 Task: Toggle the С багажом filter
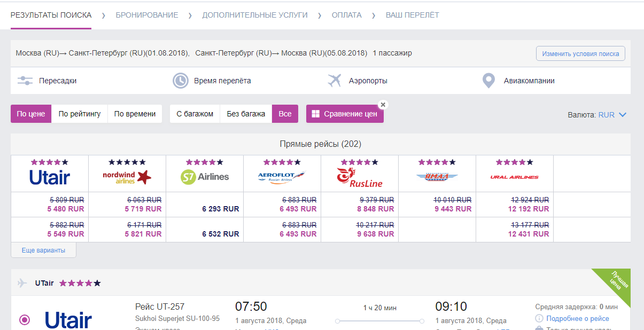point(195,114)
